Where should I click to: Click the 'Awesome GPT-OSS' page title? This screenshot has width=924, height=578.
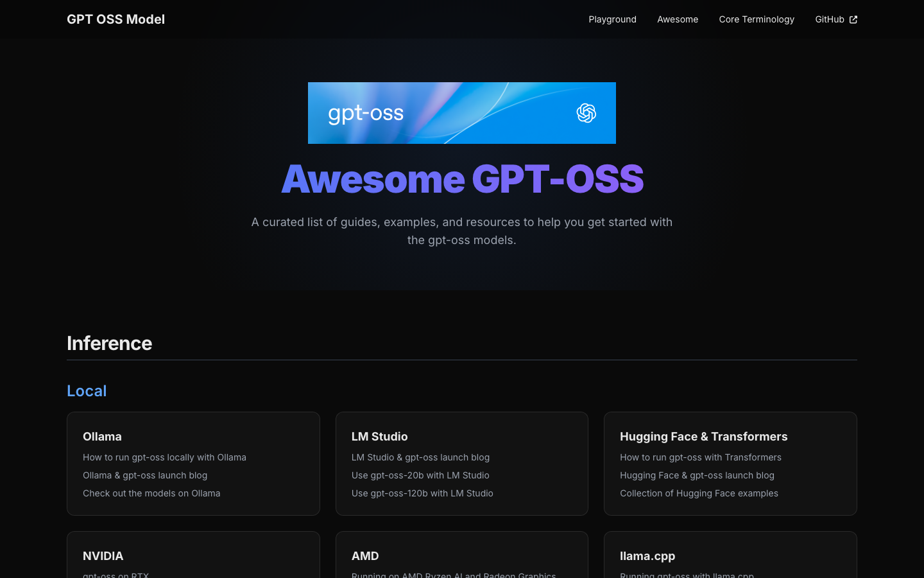point(462,179)
